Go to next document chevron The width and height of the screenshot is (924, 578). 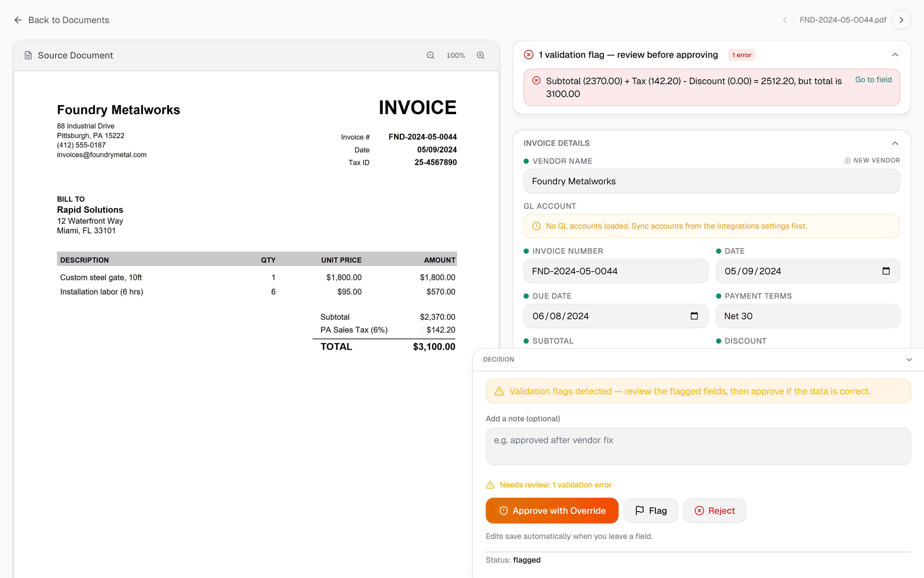click(x=901, y=20)
